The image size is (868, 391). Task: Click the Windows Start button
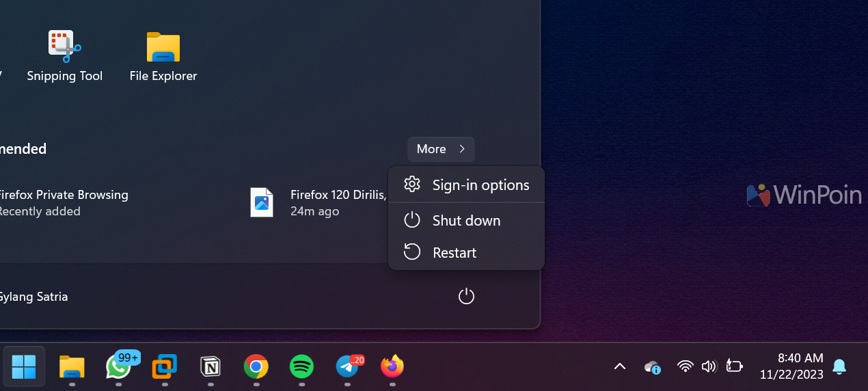click(x=24, y=366)
